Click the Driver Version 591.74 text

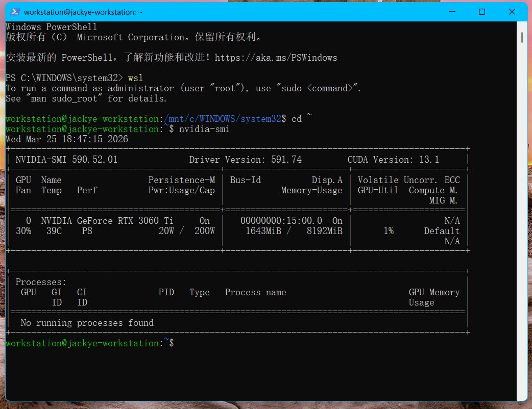245,160
